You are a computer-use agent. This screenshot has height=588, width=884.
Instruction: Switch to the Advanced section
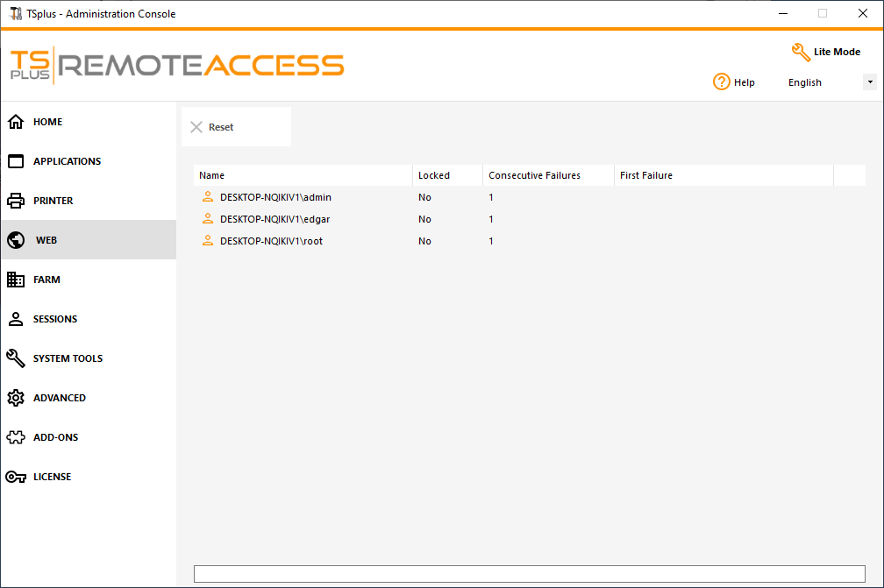61,397
